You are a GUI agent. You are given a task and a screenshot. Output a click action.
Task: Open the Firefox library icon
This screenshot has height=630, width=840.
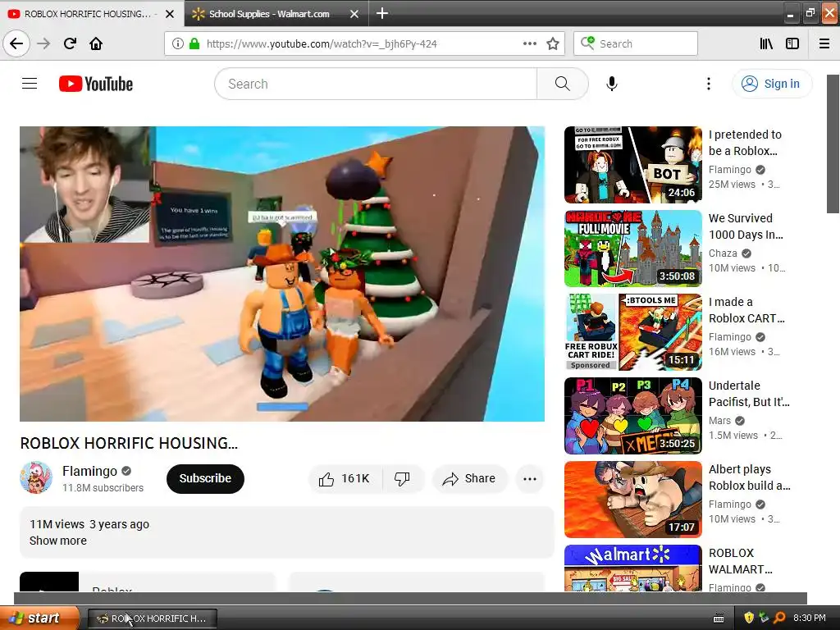[766, 43]
